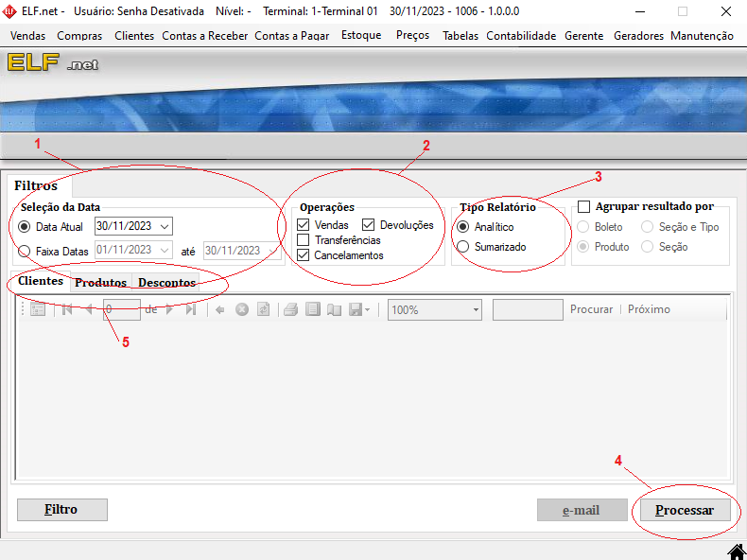Click the Filtro button

pos(61,510)
